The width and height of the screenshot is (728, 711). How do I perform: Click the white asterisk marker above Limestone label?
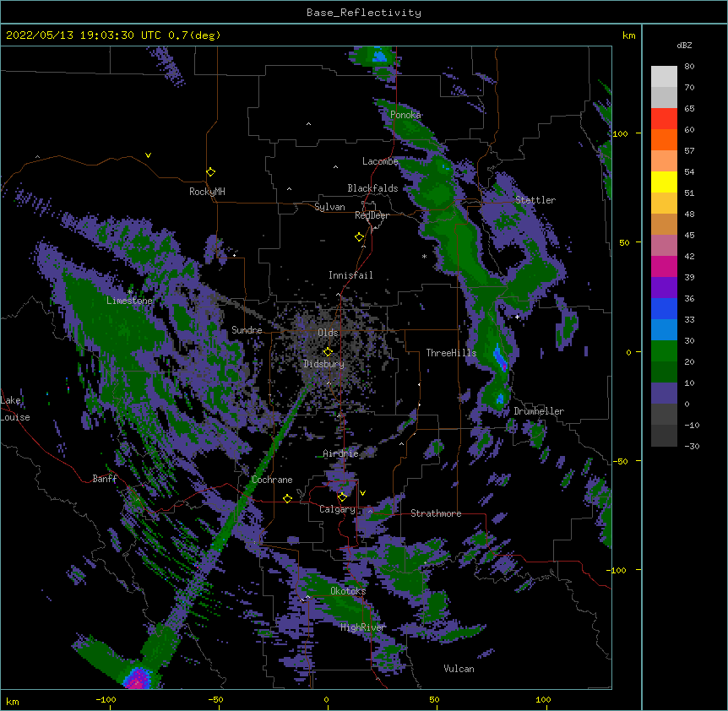point(129,292)
